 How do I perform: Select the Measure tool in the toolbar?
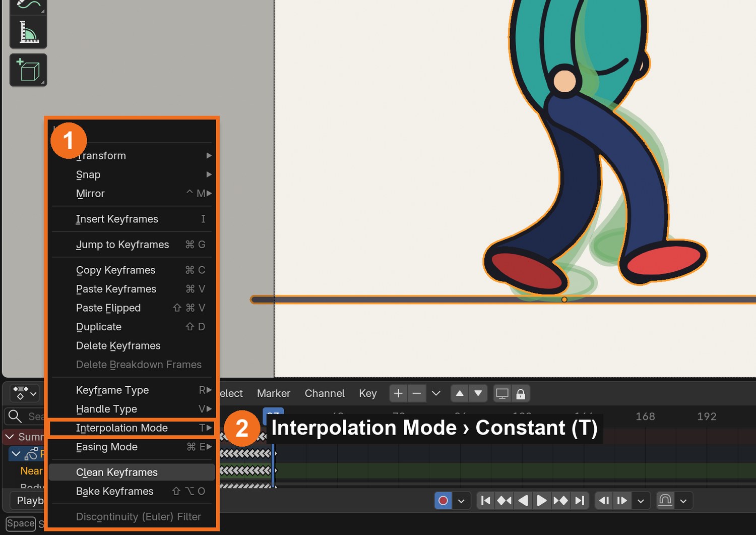(x=28, y=32)
